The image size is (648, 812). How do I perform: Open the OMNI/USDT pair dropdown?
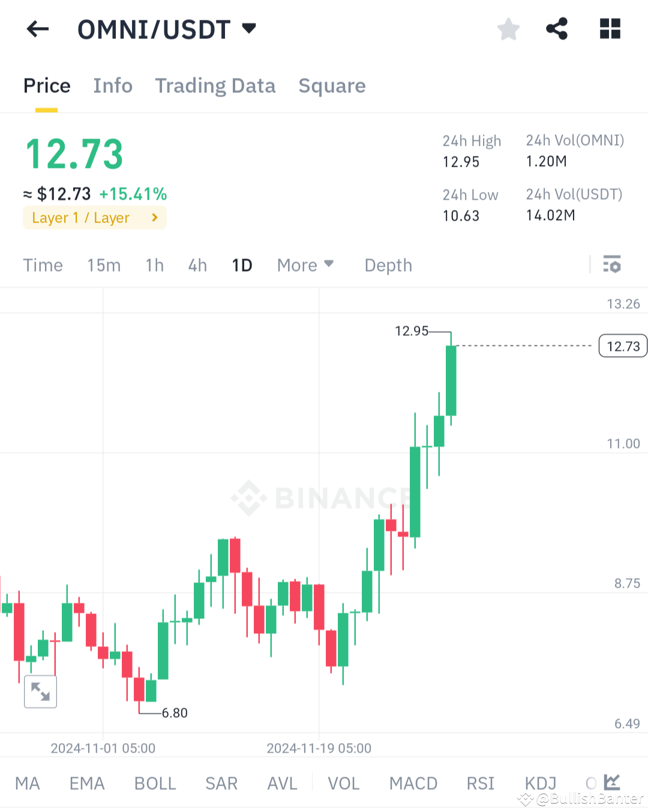click(249, 28)
